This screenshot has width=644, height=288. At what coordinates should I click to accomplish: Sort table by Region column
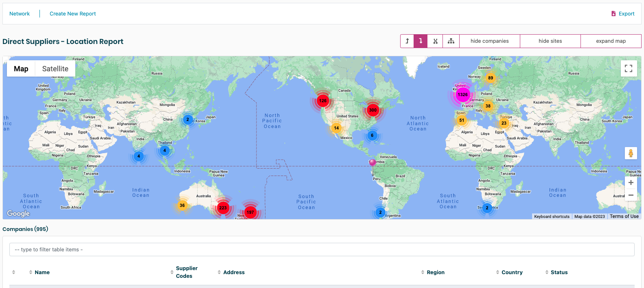pyautogui.click(x=435, y=272)
